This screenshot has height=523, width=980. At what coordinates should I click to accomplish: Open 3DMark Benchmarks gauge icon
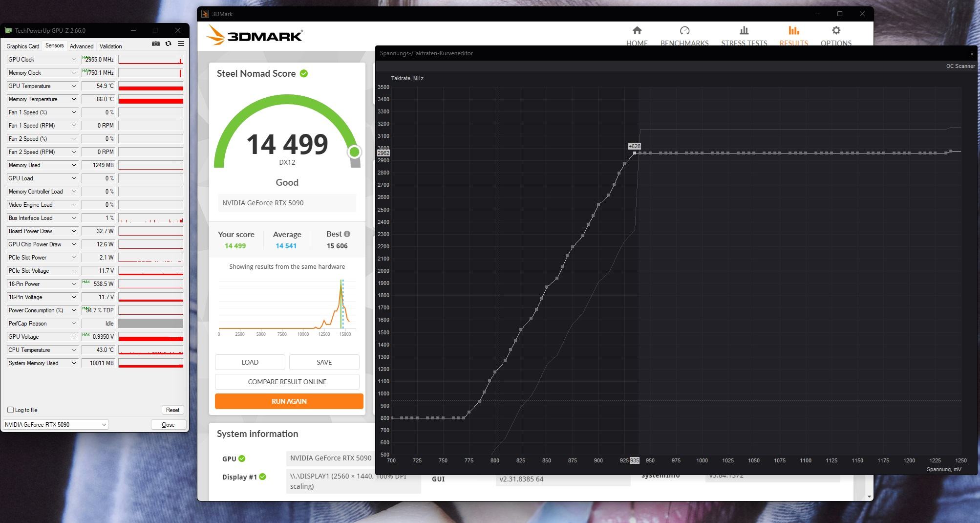[684, 31]
